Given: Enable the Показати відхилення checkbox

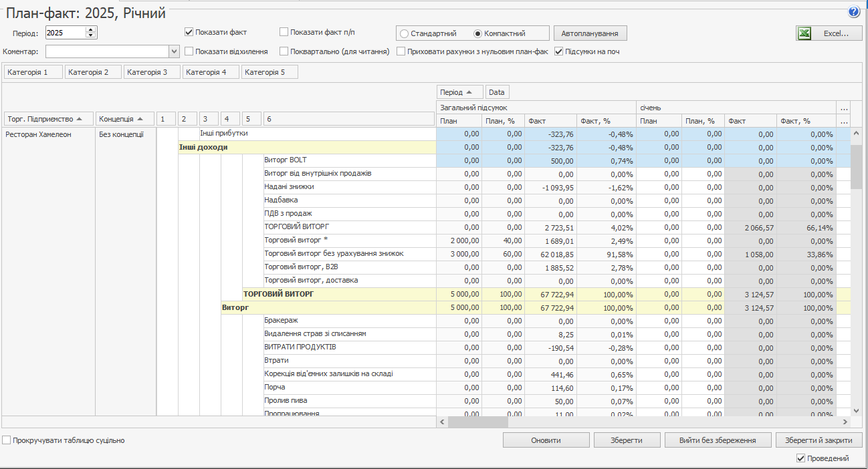Looking at the screenshot, I should coord(189,51).
